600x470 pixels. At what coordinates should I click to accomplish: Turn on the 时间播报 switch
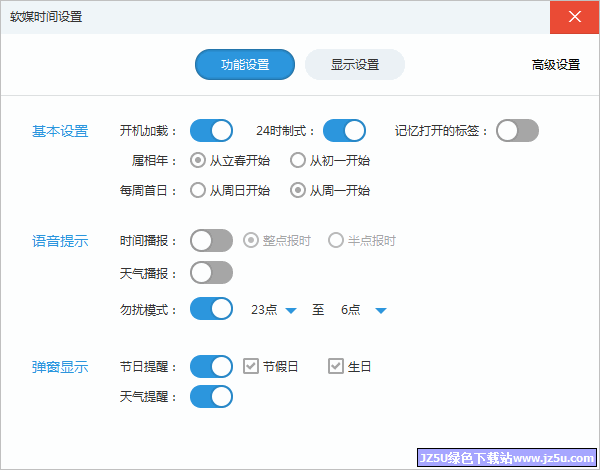tap(211, 241)
